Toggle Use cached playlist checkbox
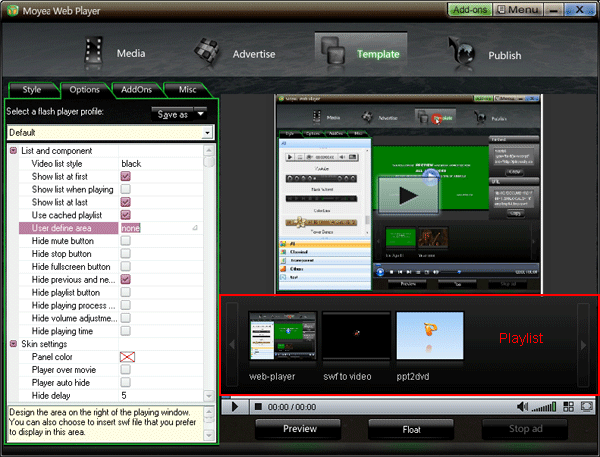The width and height of the screenshot is (600, 457). coord(126,215)
